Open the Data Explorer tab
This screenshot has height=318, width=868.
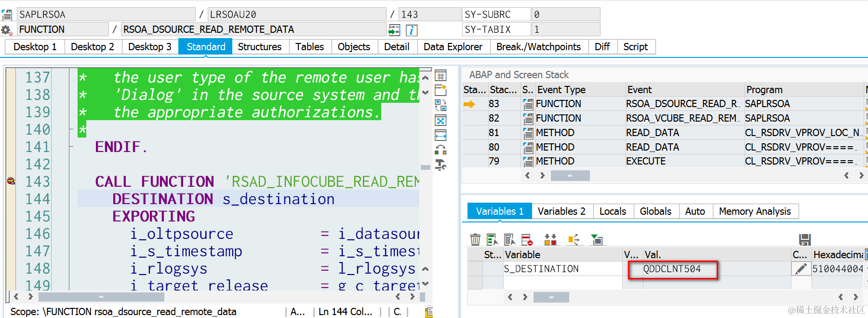pyautogui.click(x=453, y=47)
